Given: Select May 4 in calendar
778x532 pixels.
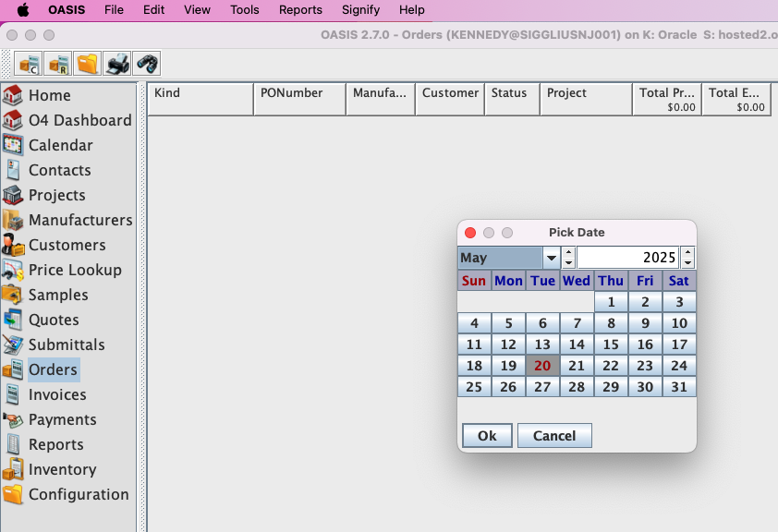Looking at the screenshot, I should click(474, 323).
